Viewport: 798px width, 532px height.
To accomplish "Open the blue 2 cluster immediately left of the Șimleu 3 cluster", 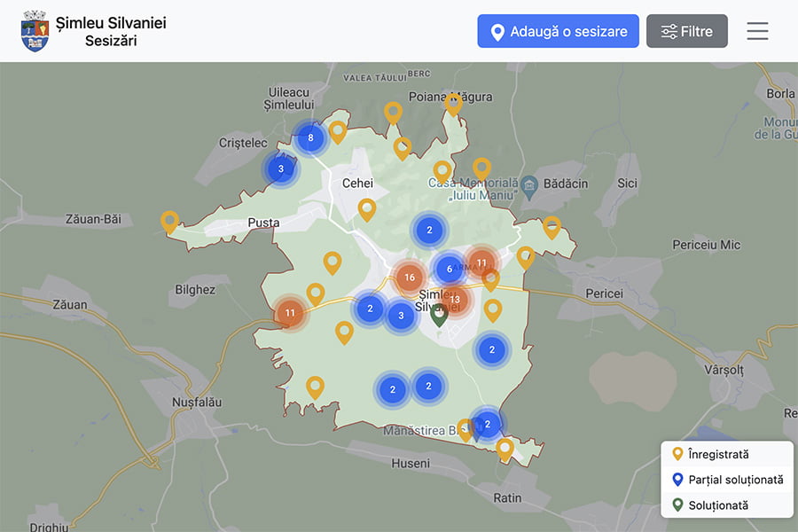I will pos(370,309).
